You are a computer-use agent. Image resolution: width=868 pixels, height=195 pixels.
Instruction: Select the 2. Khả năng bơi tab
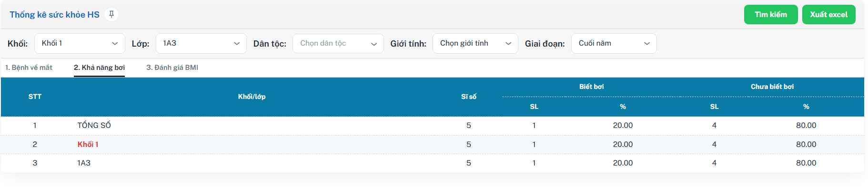point(99,68)
